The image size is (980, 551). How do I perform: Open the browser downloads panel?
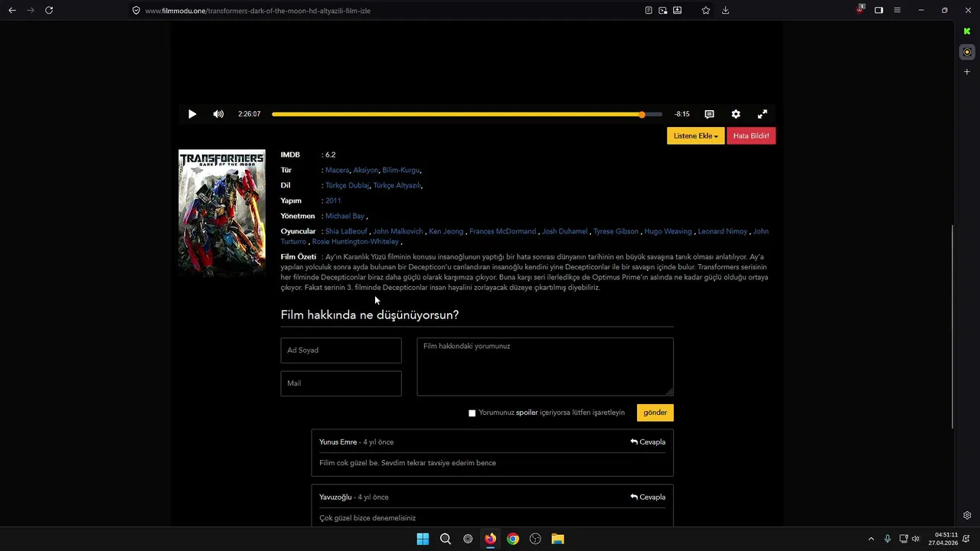pyautogui.click(x=725, y=10)
